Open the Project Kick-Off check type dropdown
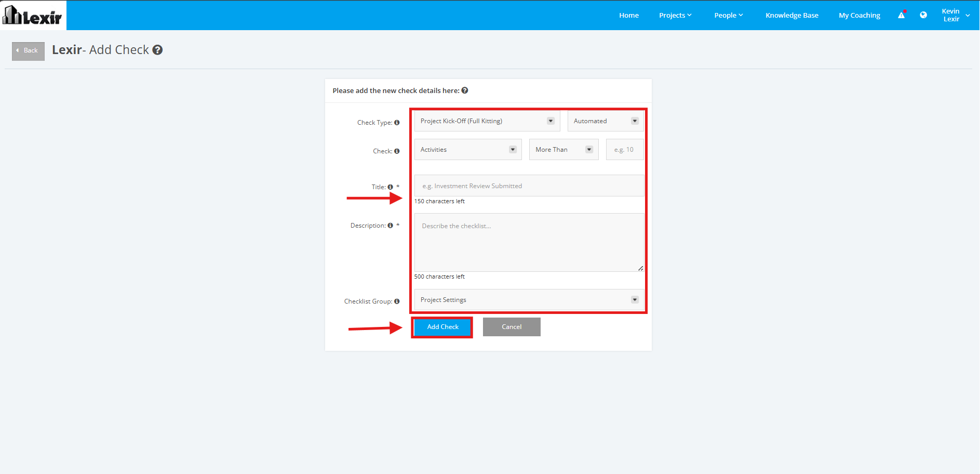The image size is (980, 474). point(487,121)
